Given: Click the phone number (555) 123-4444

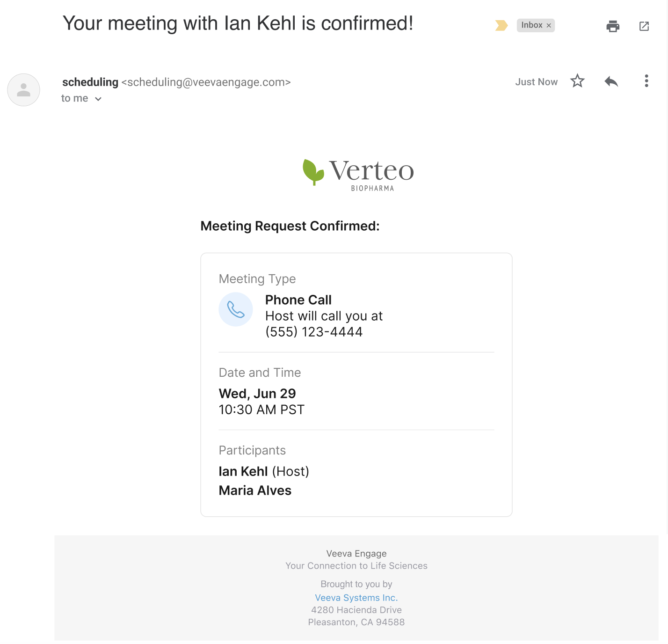Looking at the screenshot, I should point(314,332).
